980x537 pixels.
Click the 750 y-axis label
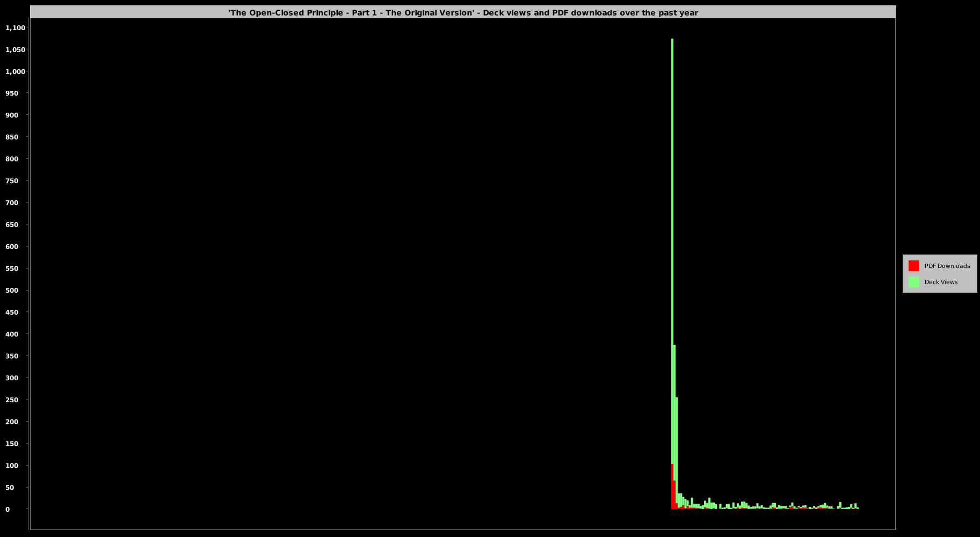12,181
